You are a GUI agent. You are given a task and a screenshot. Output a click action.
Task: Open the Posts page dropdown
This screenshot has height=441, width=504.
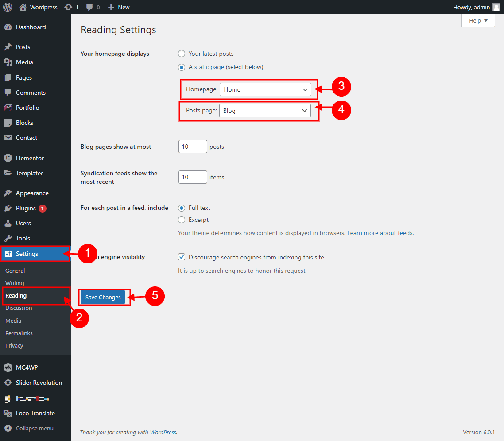pyautogui.click(x=265, y=111)
